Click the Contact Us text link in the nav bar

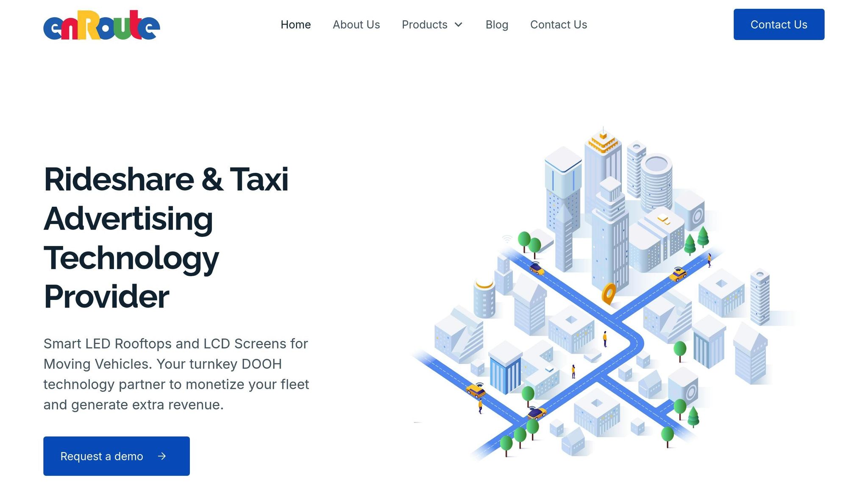(x=558, y=25)
